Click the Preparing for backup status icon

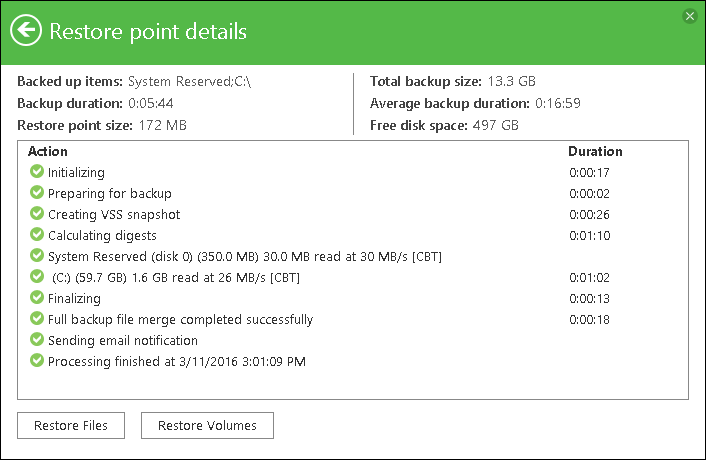click(x=37, y=193)
